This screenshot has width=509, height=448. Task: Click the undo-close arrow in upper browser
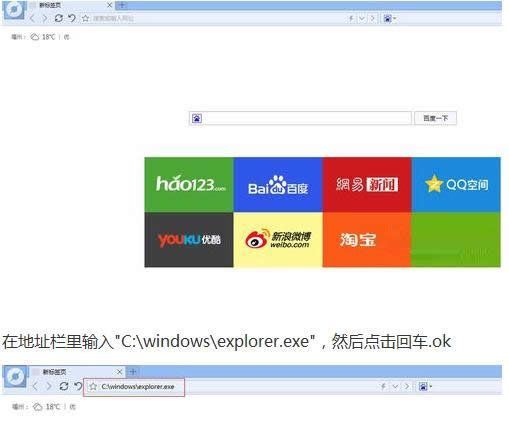72,18
